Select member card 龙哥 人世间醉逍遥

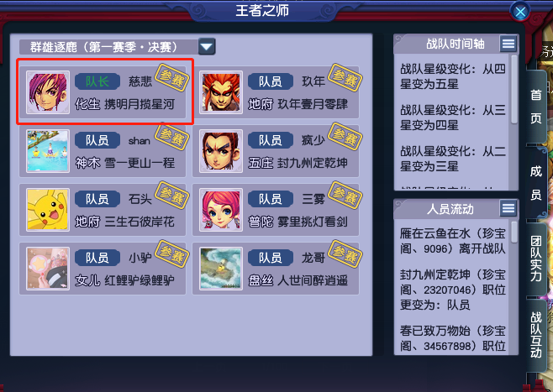(276, 269)
